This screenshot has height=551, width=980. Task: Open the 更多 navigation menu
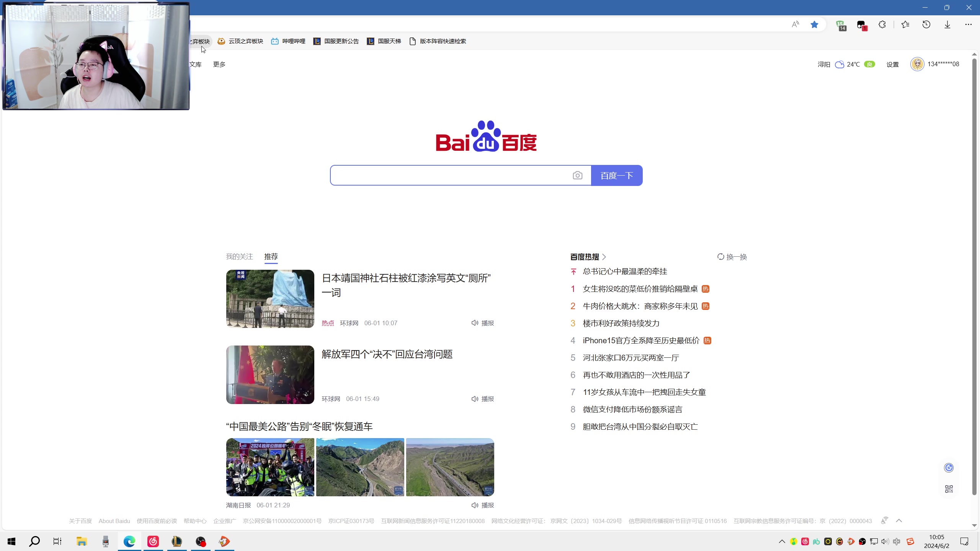[219, 64]
